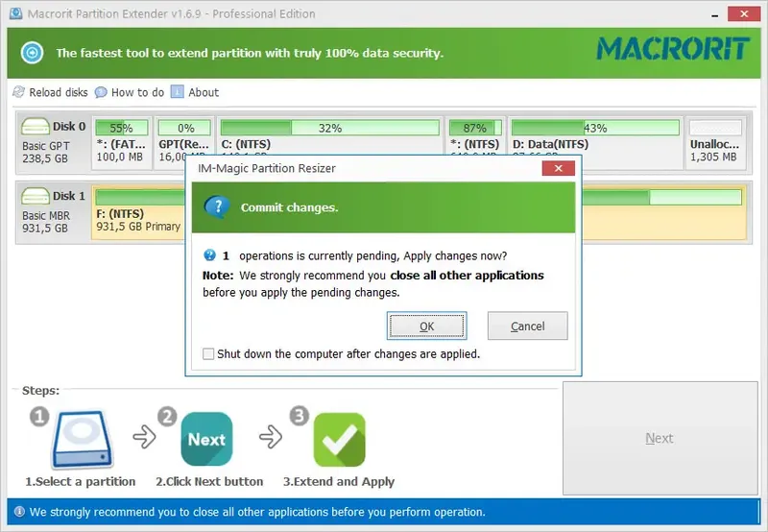Click "close all other applications" bold text
Viewport: 768px width, 532px height.
click(x=467, y=276)
